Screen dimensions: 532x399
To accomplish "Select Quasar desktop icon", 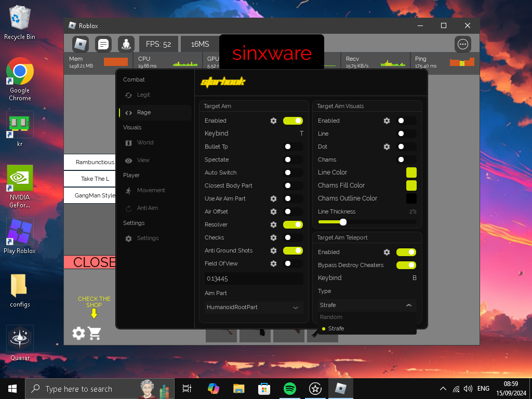I will pos(20,343).
